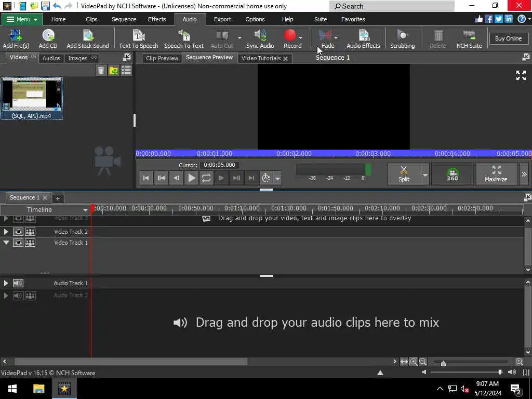532x399 pixels.
Task: Show more preview tools chevron
Action: point(524,174)
